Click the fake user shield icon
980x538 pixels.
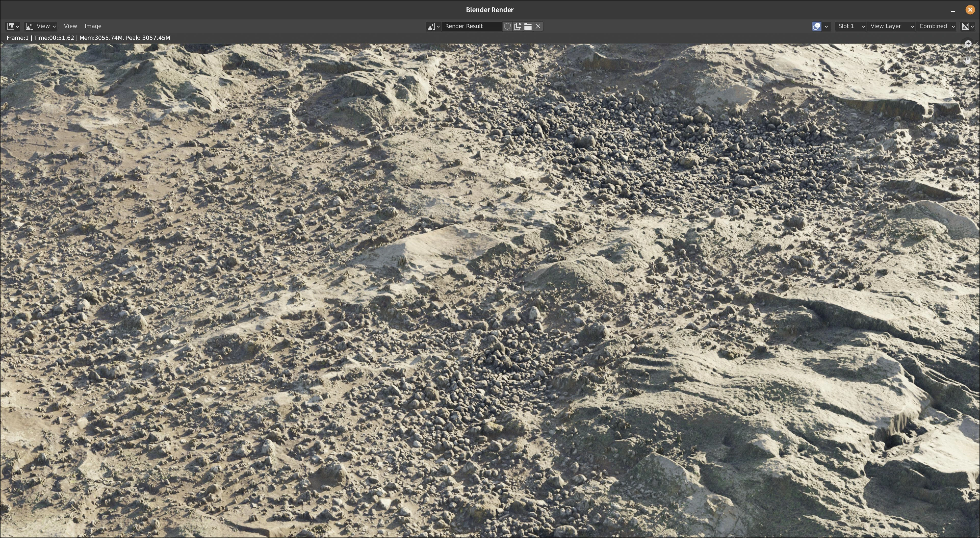click(x=507, y=26)
